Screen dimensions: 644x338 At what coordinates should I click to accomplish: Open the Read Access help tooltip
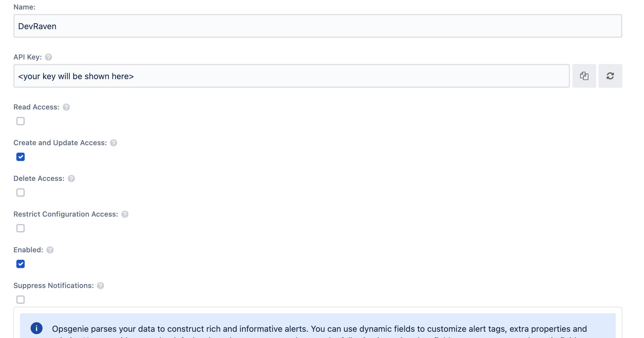click(66, 107)
